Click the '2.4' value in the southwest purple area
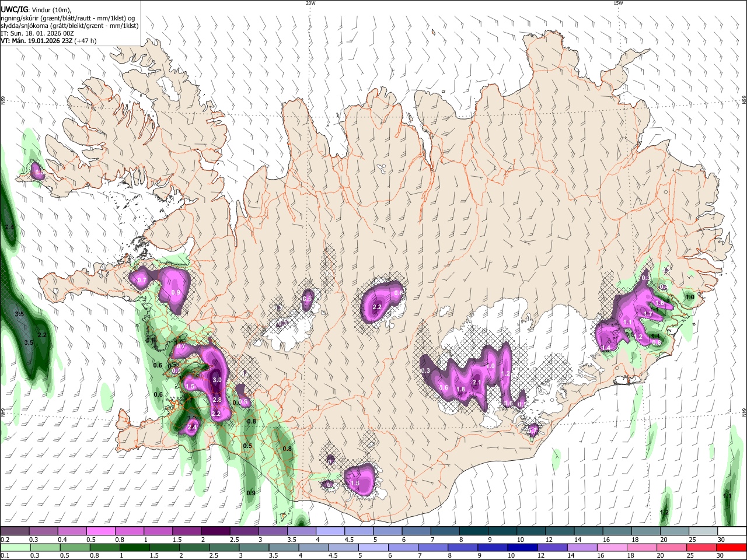The width and height of the screenshot is (747, 560). click(192, 428)
